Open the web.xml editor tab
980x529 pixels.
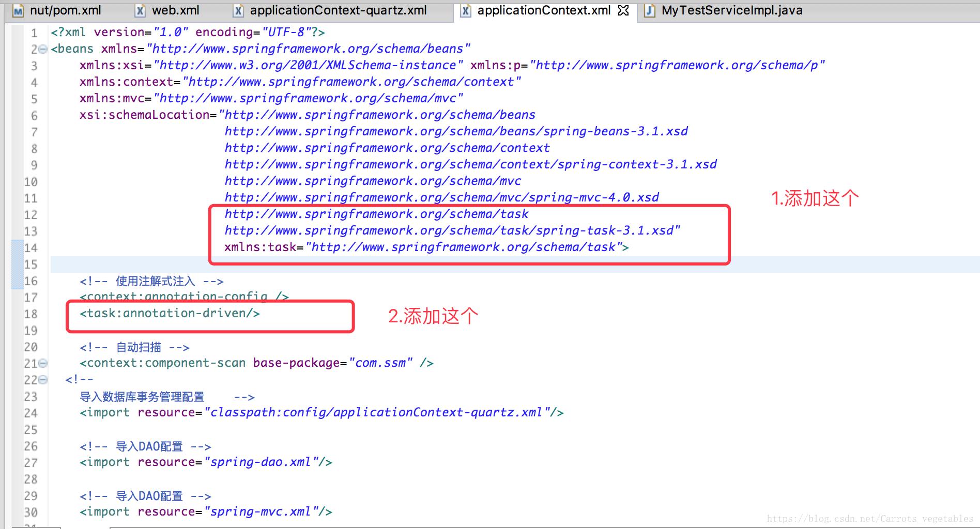(x=176, y=10)
